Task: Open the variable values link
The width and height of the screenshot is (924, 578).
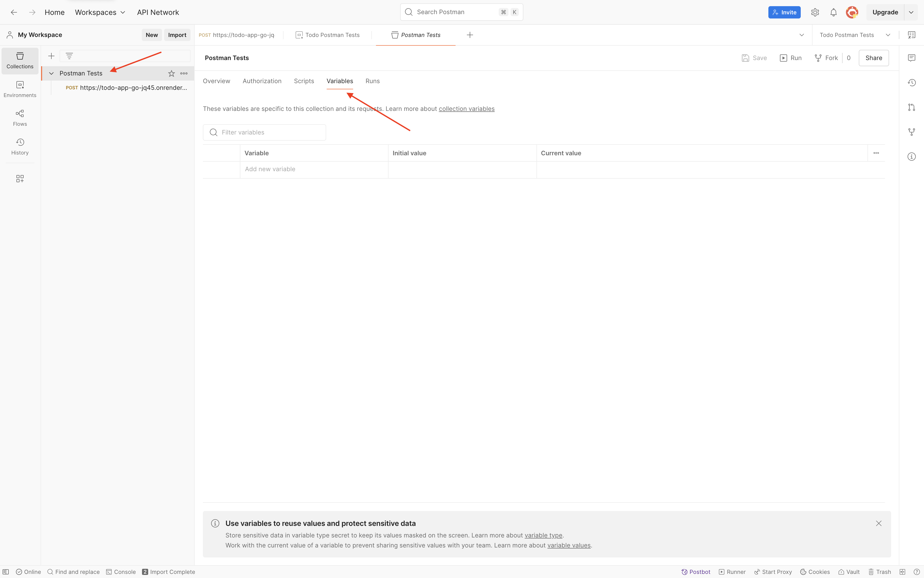Action: [569, 545]
